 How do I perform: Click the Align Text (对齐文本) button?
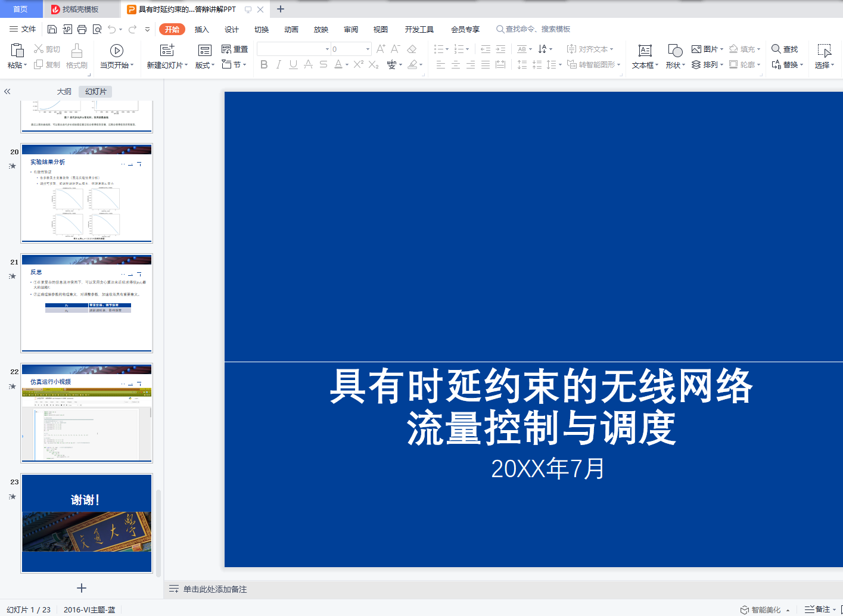[x=590, y=49]
